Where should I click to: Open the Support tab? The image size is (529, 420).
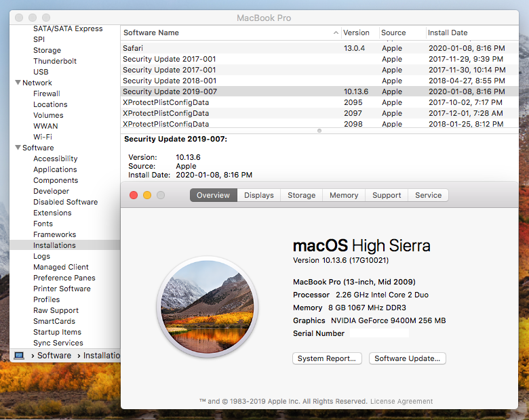[x=387, y=195]
